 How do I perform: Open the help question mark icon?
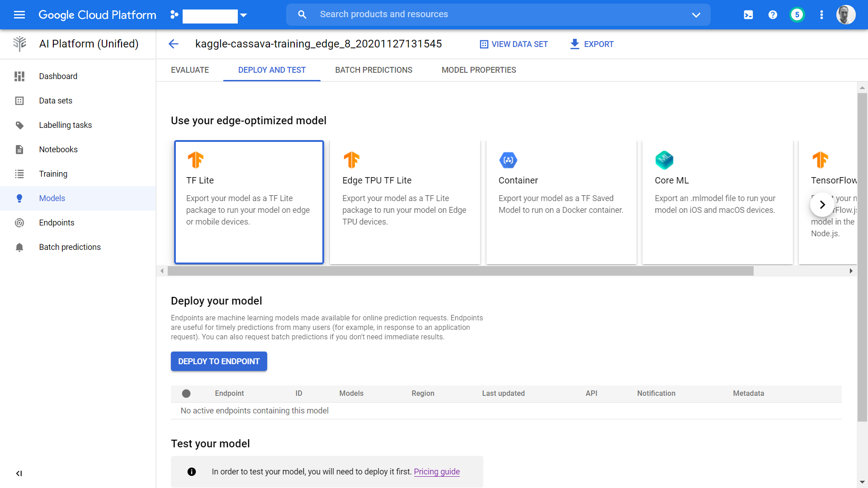[x=773, y=15]
